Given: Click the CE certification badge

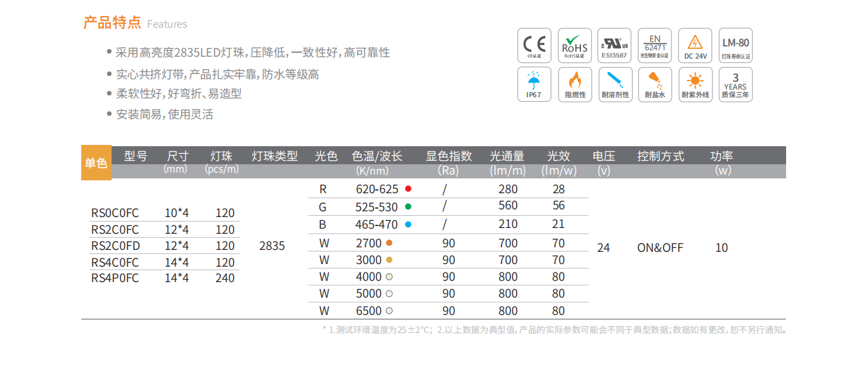Looking at the screenshot, I should (x=535, y=45).
